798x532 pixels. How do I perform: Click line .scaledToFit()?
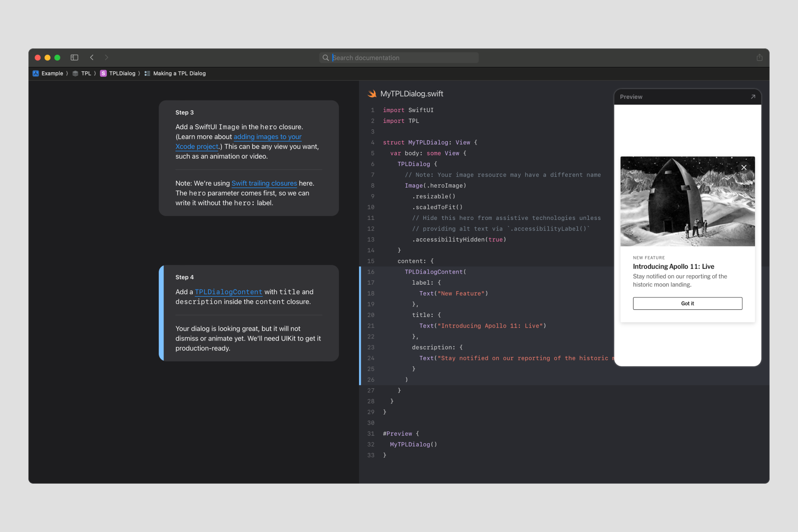click(437, 207)
